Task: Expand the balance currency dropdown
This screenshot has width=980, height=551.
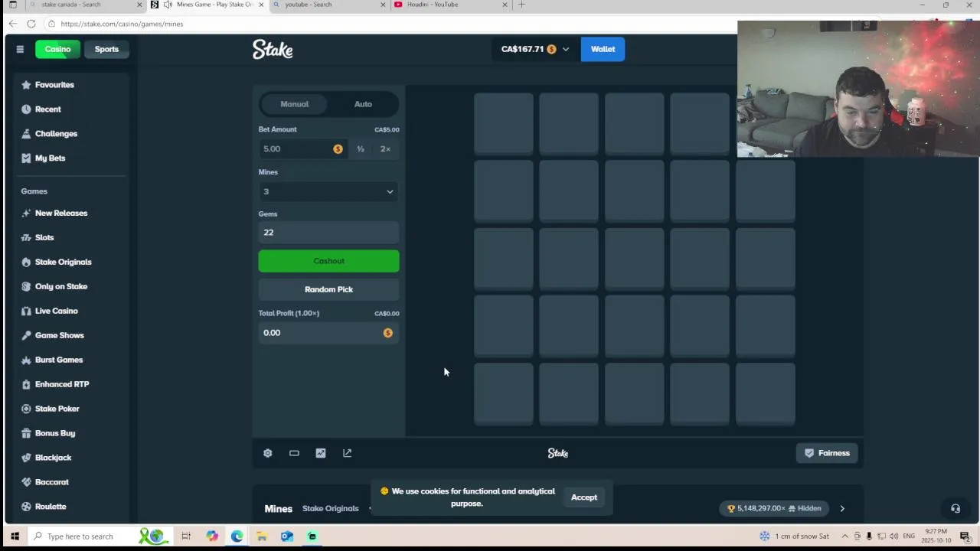Action: [x=566, y=49]
